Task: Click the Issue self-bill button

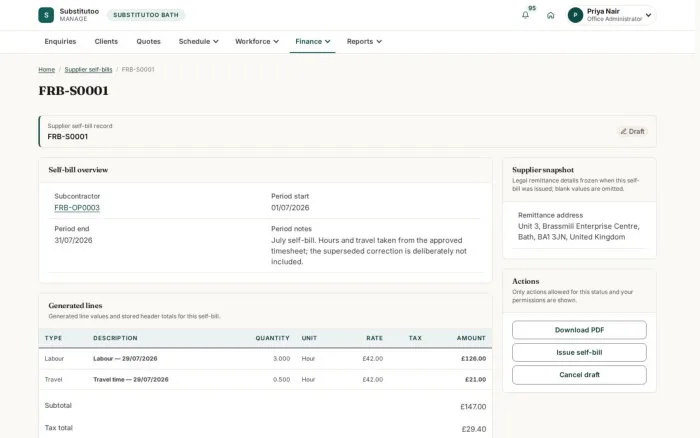Action: pyautogui.click(x=579, y=352)
